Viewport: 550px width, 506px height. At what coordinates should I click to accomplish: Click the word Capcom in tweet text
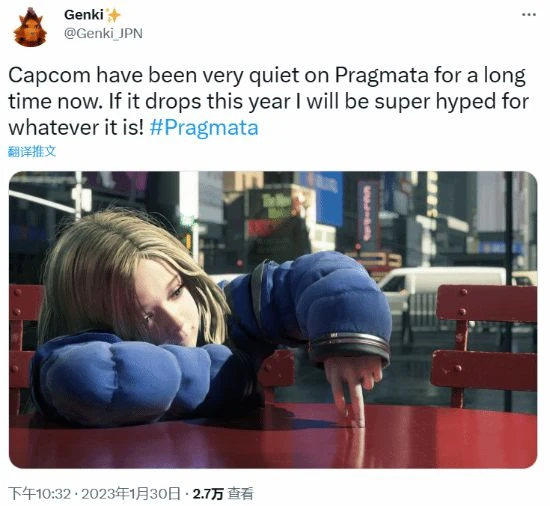pos(49,76)
